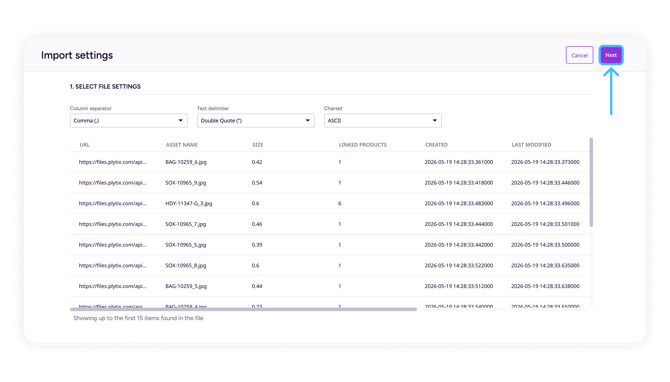Click last modified timestamp ending 33.501000
The width and height of the screenshot is (670, 382).
545,224
